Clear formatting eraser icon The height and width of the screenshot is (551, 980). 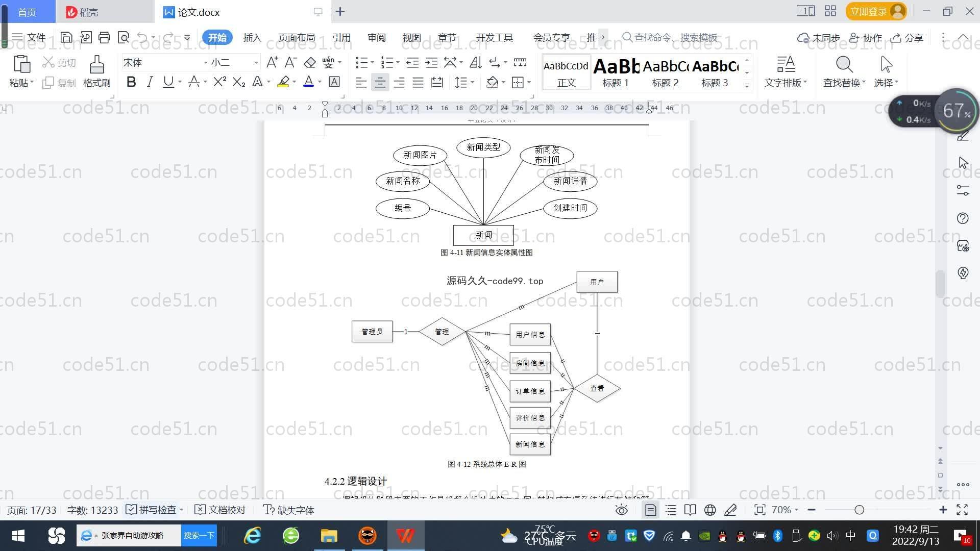pos(310,62)
